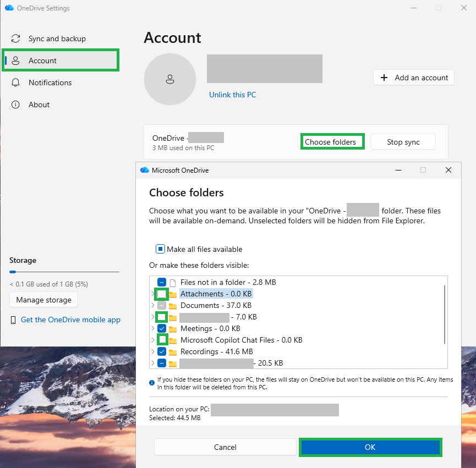476x468 pixels.
Task: Expand the Recordings folder chevron
Action: [x=153, y=351]
